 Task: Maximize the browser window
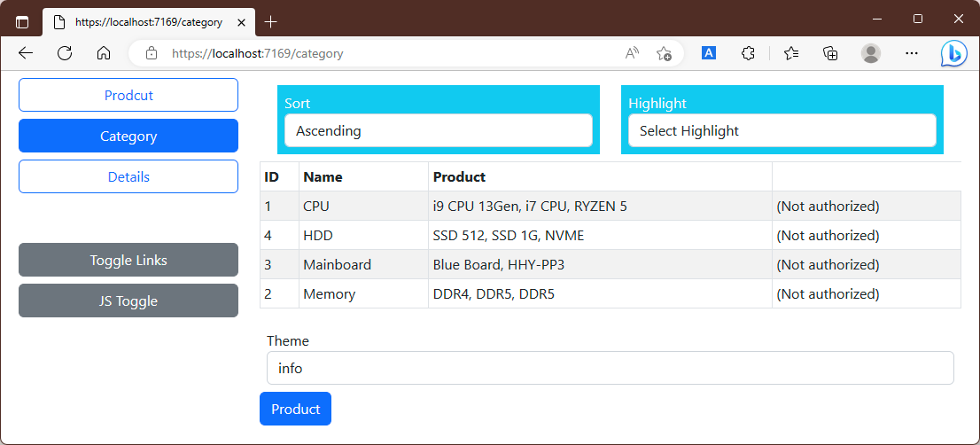coord(917,20)
